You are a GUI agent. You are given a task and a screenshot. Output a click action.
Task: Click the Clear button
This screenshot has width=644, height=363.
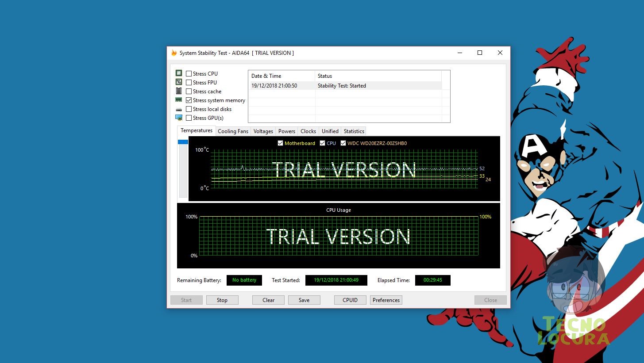(x=269, y=300)
